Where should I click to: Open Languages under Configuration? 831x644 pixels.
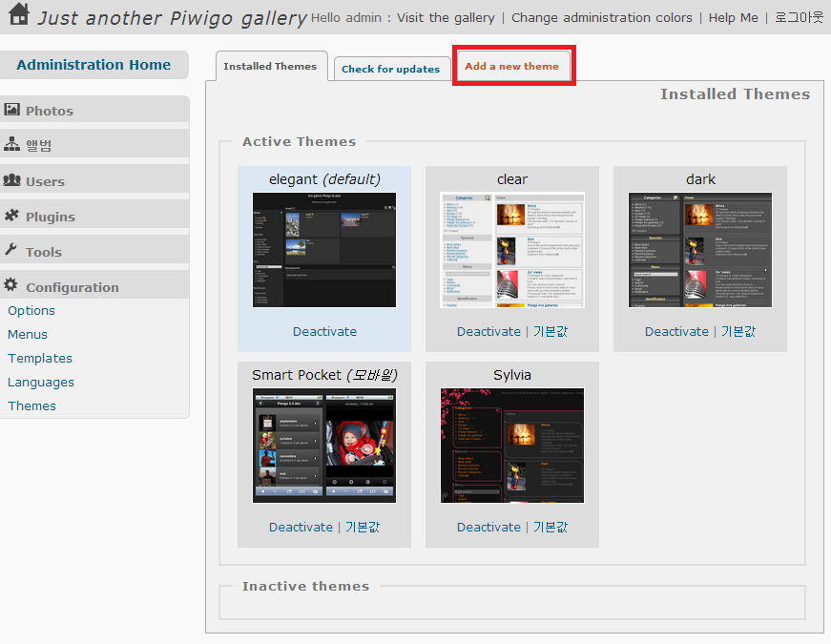click(x=41, y=382)
